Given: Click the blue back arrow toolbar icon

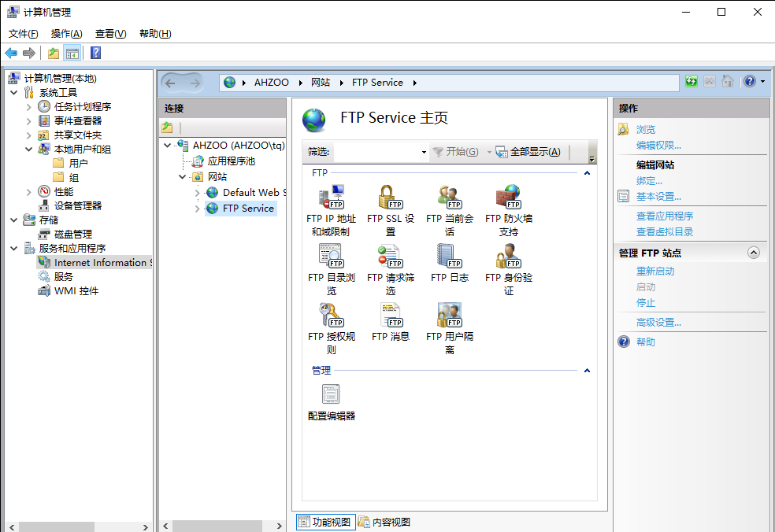Looking at the screenshot, I should coord(11,53).
